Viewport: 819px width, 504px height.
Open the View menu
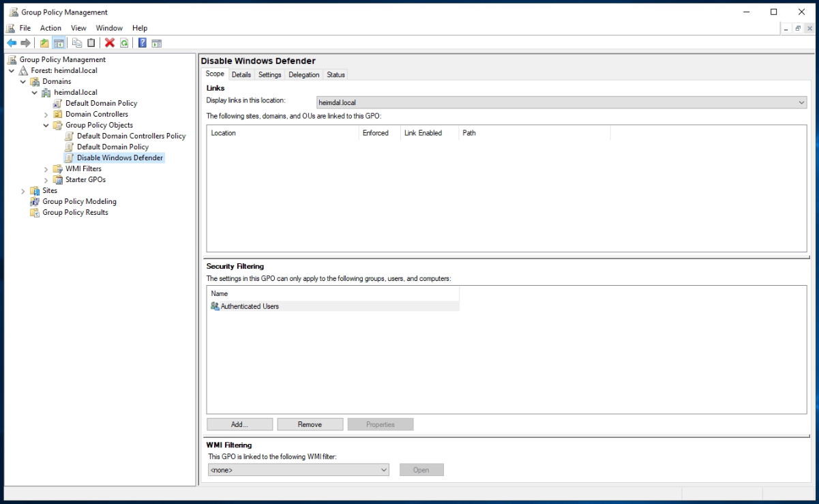pyautogui.click(x=78, y=28)
